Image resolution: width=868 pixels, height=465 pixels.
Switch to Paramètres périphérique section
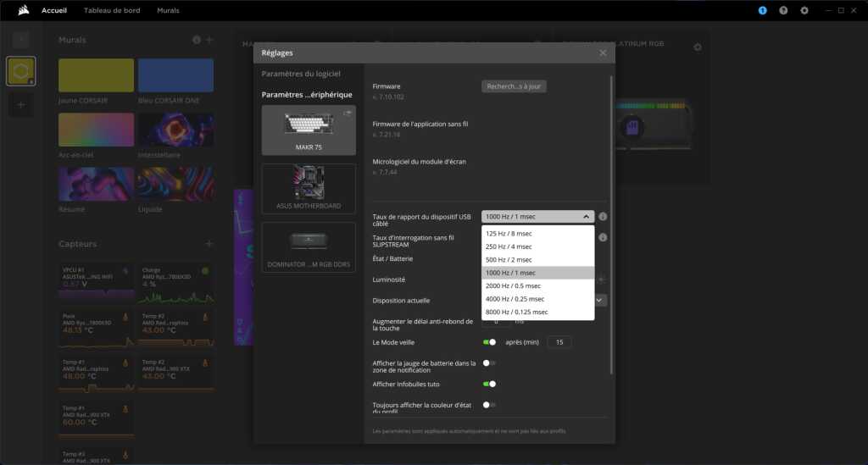[307, 95]
